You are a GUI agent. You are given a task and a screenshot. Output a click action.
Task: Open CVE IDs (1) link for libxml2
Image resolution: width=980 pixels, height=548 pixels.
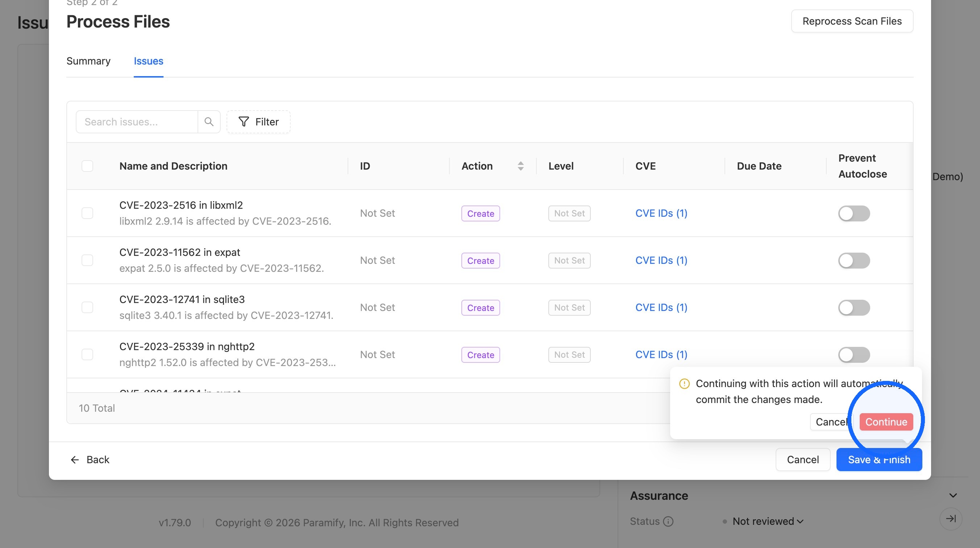tap(661, 213)
